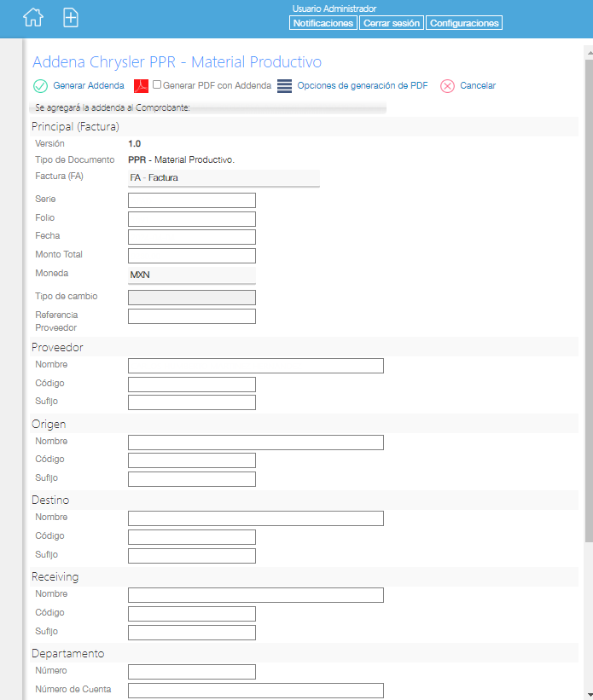Screen dimensions: 593x700
Task: Focus the Folio input field
Action: tap(192, 219)
